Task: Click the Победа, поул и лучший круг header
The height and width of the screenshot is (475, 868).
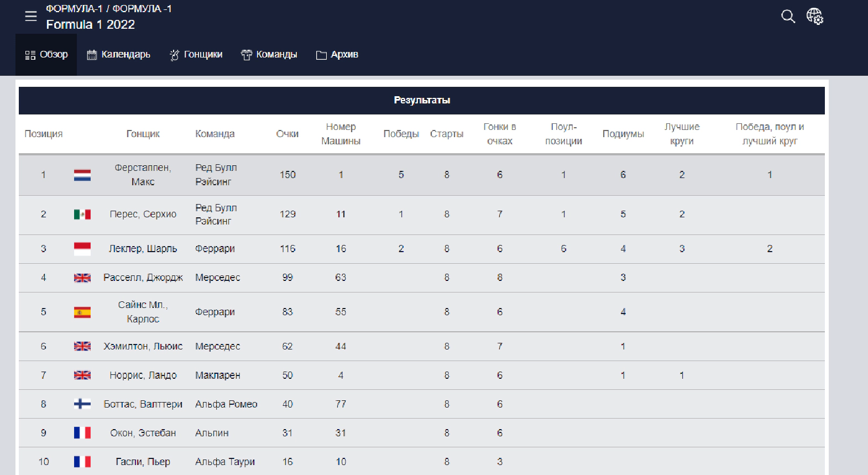Action: click(770, 134)
